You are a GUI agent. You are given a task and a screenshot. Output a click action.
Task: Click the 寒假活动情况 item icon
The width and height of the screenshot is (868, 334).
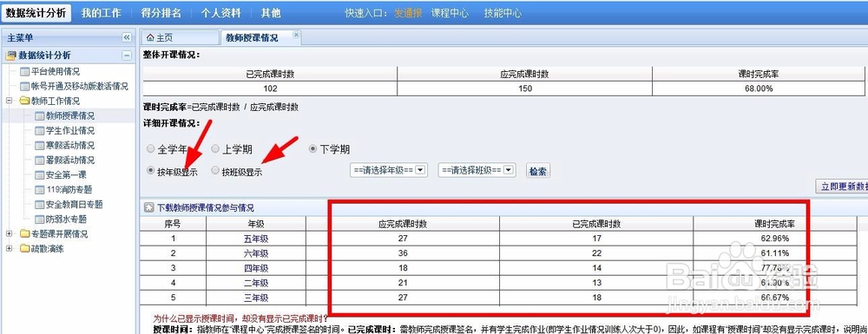pyautogui.click(x=39, y=146)
